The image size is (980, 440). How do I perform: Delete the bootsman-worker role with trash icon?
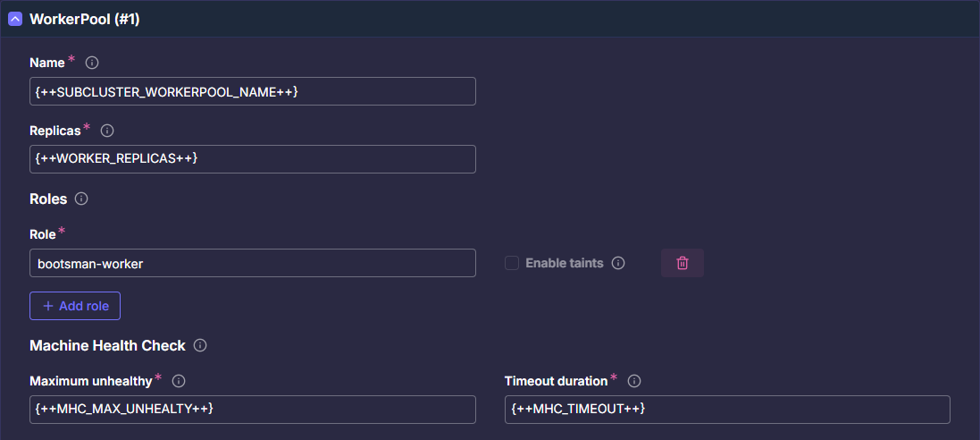(682, 263)
